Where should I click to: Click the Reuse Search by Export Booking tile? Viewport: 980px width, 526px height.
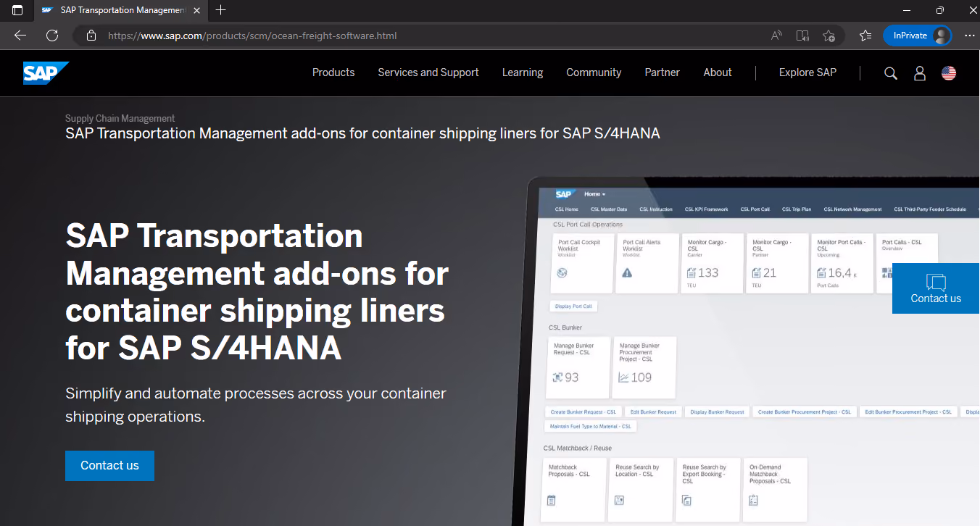click(x=708, y=490)
